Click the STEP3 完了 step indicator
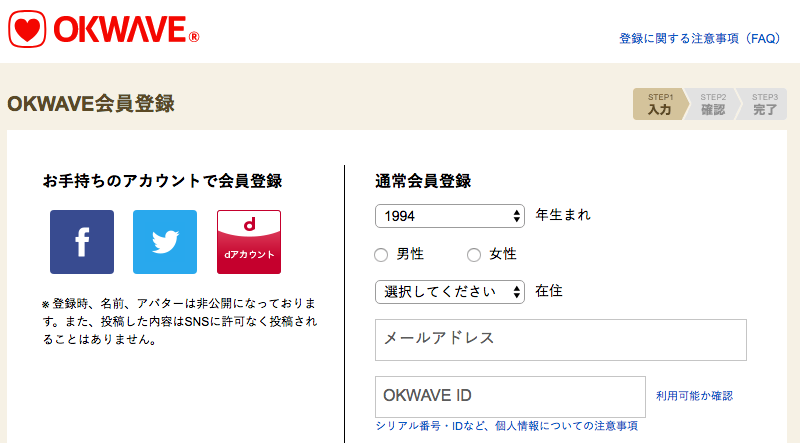The width and height of the screenshot is (800, 443). (x=764, y=104)
